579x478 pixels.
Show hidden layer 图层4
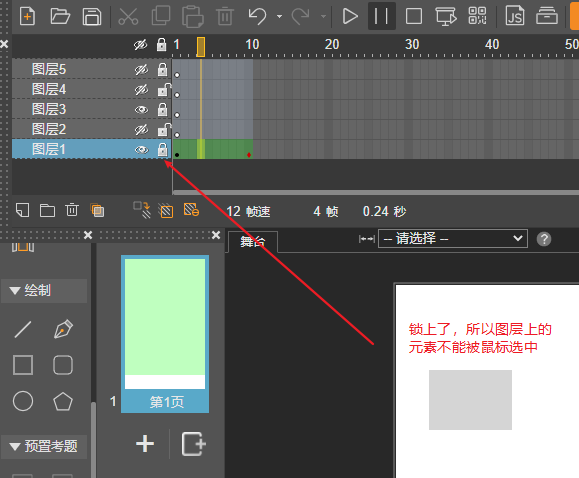[x=141, y=90]
